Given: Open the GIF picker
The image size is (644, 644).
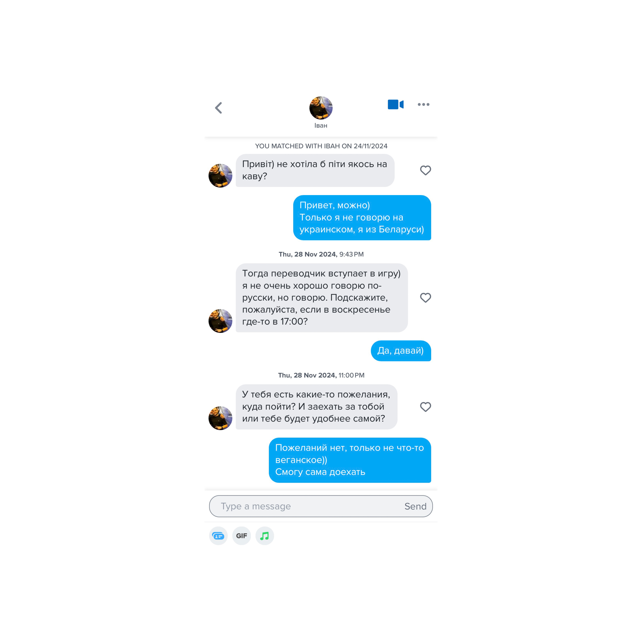Looking at the screenshot, I should tap(242, 536).
